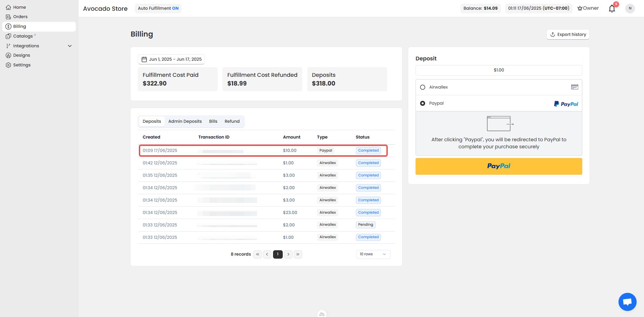Switch to the Admin Deposits tab

(x=185, y=121)
